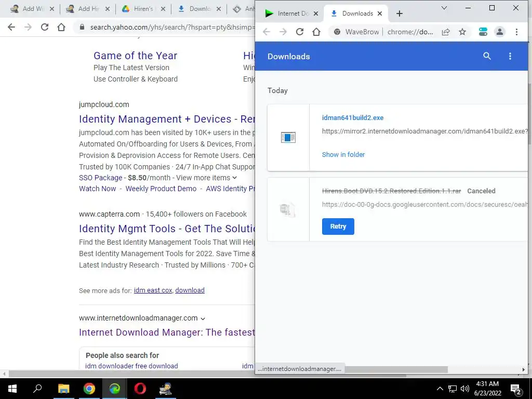Close the Downloads tab in front window

380,14
